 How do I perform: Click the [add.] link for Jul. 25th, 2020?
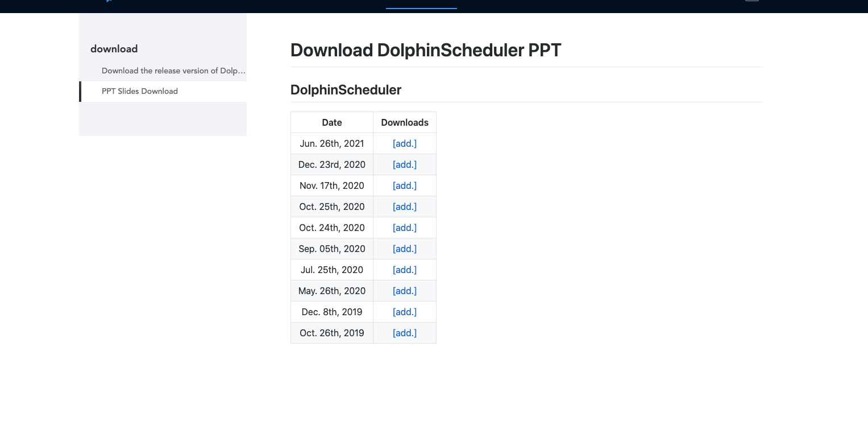(405, 270)
